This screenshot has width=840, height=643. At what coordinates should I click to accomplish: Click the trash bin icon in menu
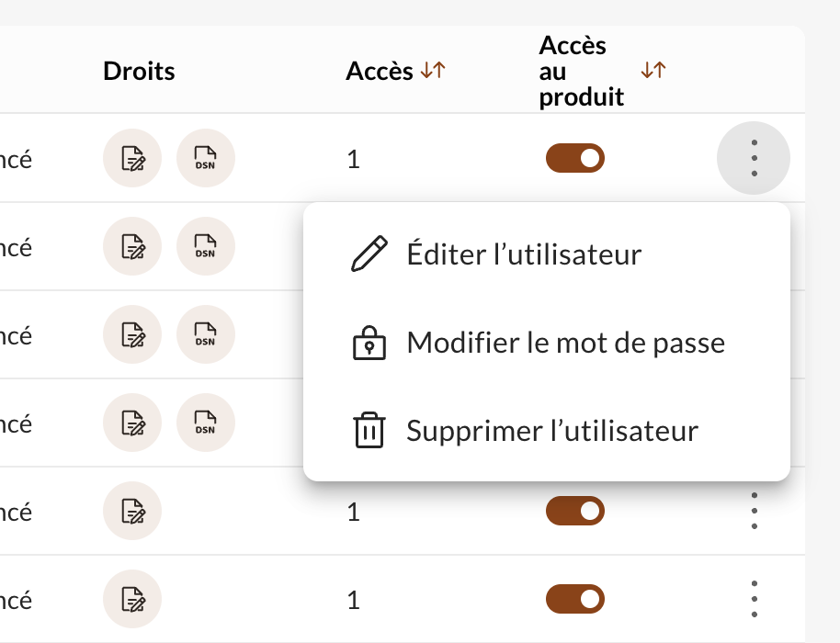pyautogui.click(x=369, y=430)
